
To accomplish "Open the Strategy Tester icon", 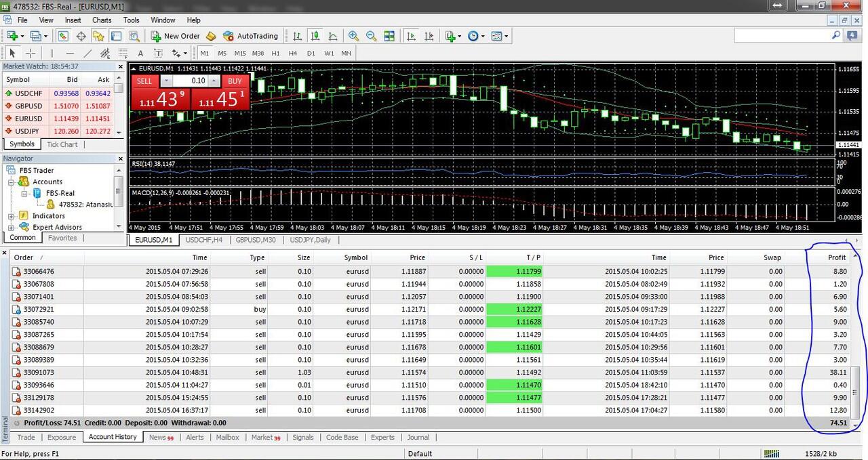I will click(134, 36).
